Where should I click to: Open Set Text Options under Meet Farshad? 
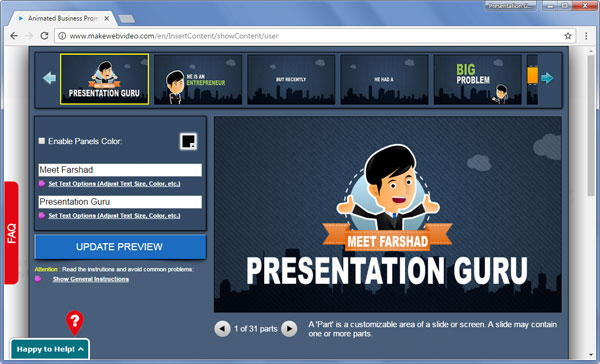coord(114,184)
